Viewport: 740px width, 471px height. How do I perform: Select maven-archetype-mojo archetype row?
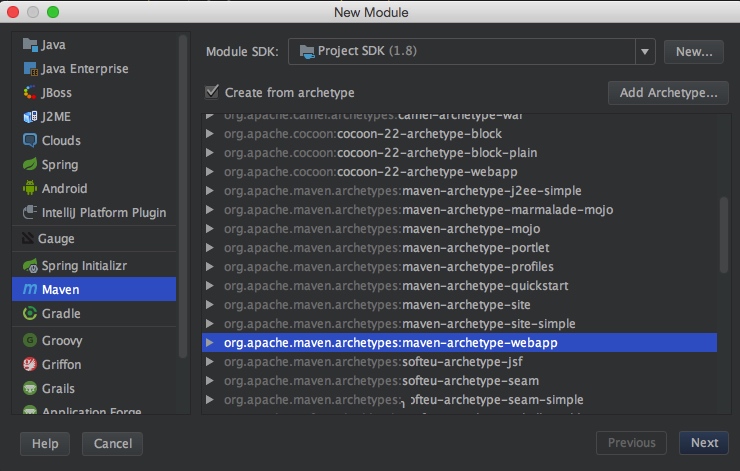pyautogui.click(x=459, y=229)
